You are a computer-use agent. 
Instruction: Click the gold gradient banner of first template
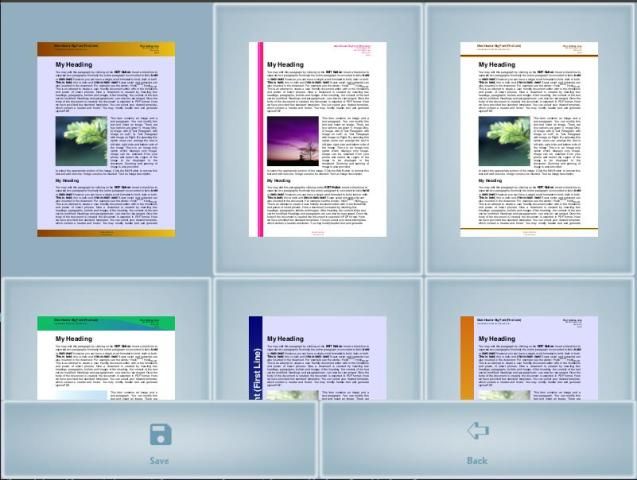tap(106, 48)
